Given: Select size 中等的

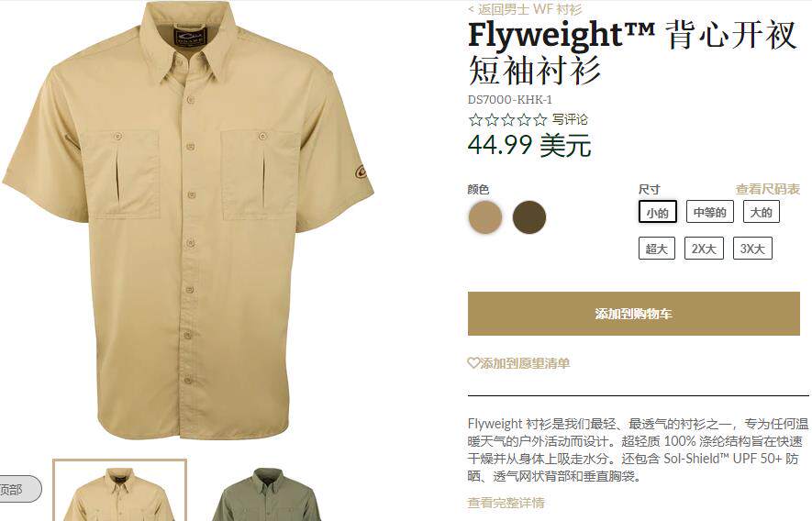Looking at the screenshot, I should pyautogui.click(x=709, y=212).
